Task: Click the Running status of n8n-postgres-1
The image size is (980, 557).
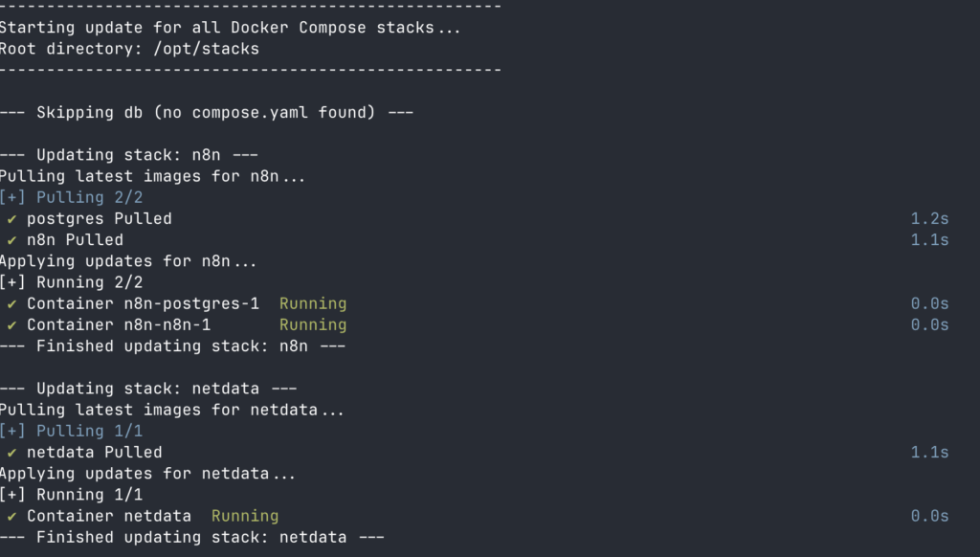Action: coord(313,304)
